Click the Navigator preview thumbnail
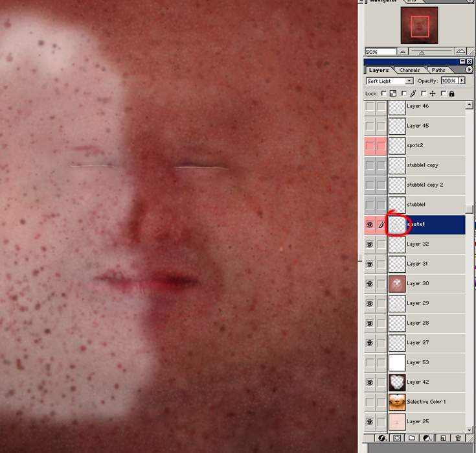The height and width of the screenshot is (453, 476). tap(420, 25)
